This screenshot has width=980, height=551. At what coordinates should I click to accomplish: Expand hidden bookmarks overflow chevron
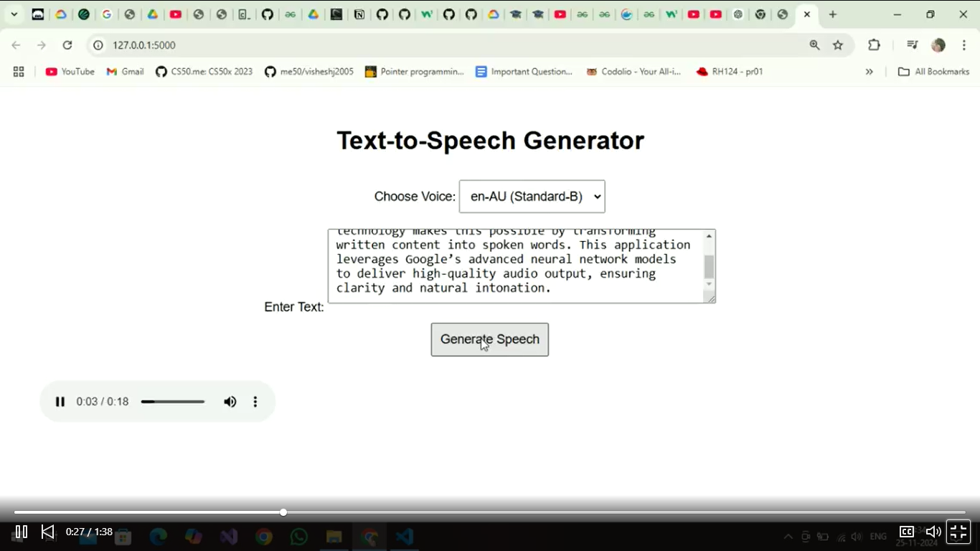[x=869, y=72]
